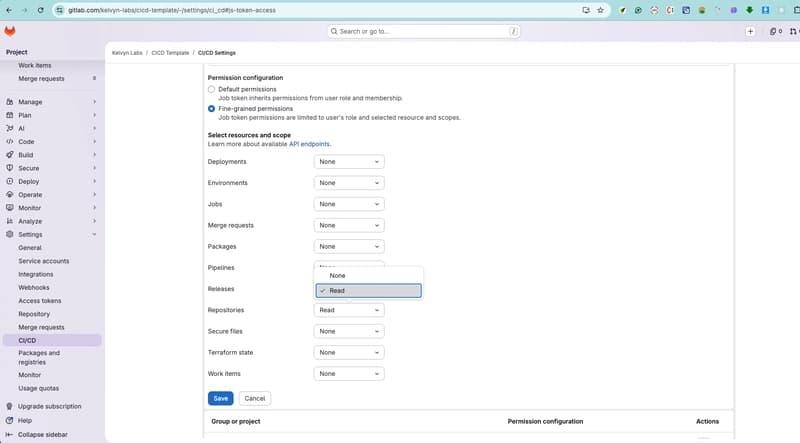The height and width of the screenshot is (443, 800).
Task: Open General settings in sidebar
Action: [30, 248]
